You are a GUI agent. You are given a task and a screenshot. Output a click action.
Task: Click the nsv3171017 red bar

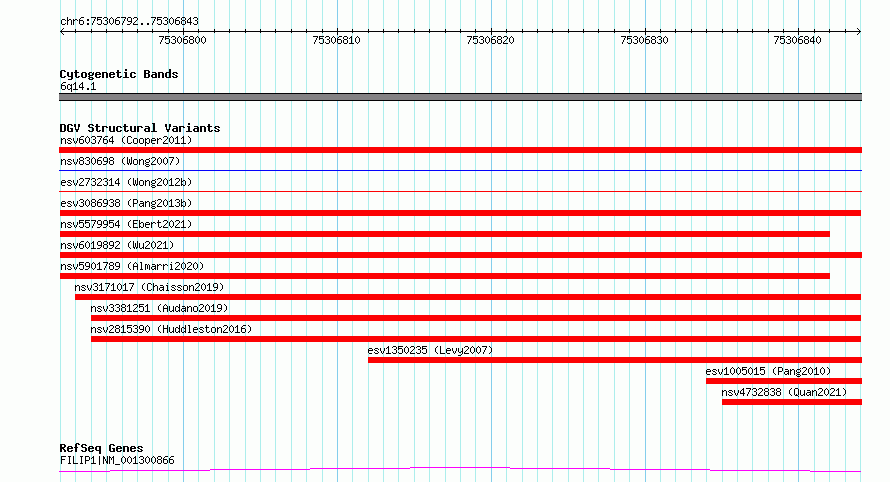point(468,297)
